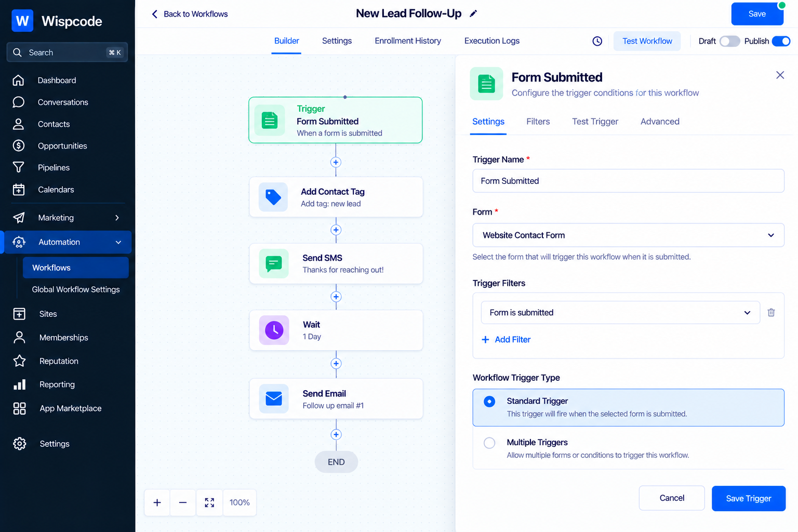The image size is (798, 532).
Task: Open Memberships icon in sidebar
Action: [19, 337]
